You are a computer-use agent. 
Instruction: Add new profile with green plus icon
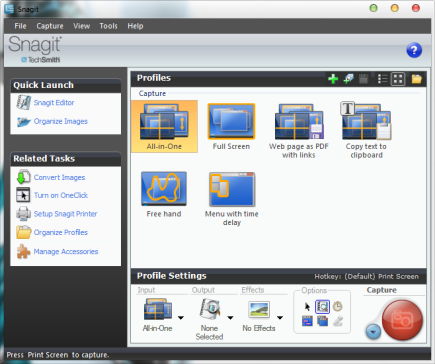333,79
